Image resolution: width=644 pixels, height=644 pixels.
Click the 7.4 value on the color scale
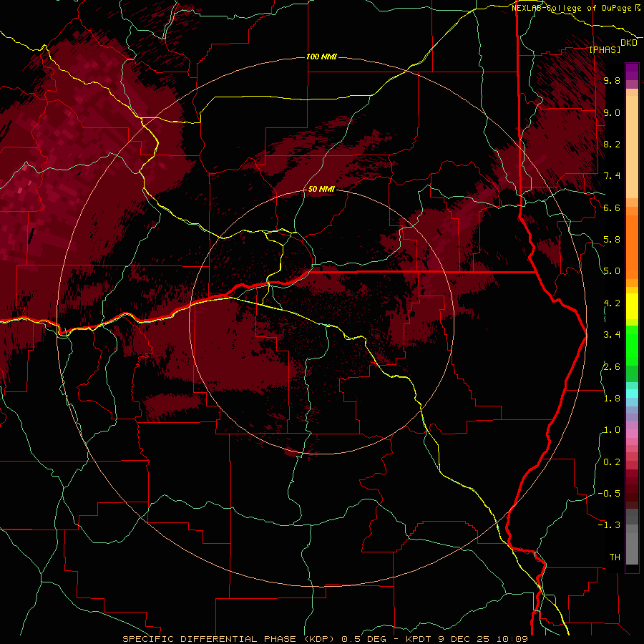click(x=612, y=176)
